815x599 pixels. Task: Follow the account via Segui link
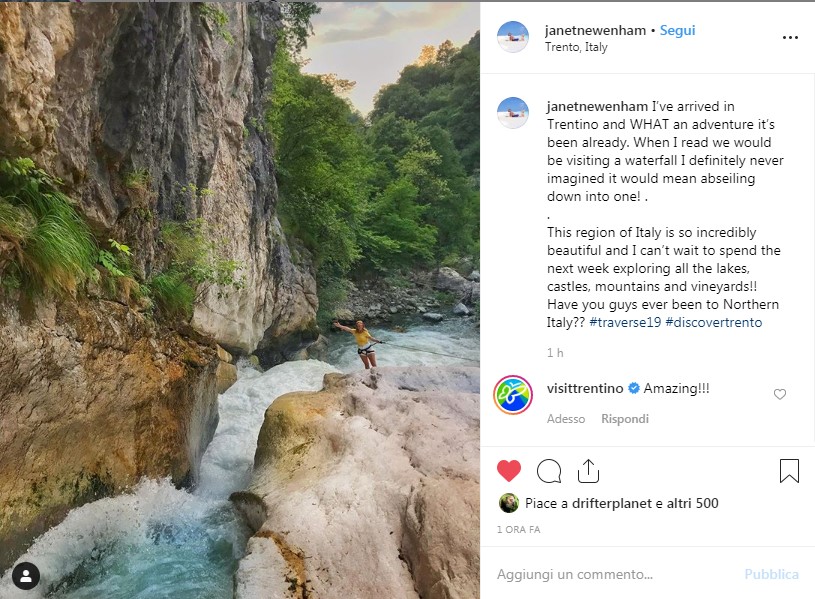tap(678, 30)
